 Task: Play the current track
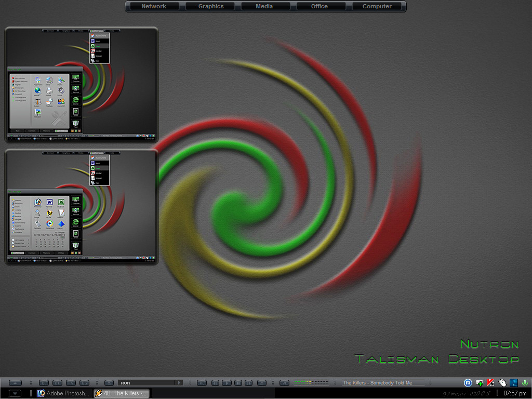pos(227,383)
